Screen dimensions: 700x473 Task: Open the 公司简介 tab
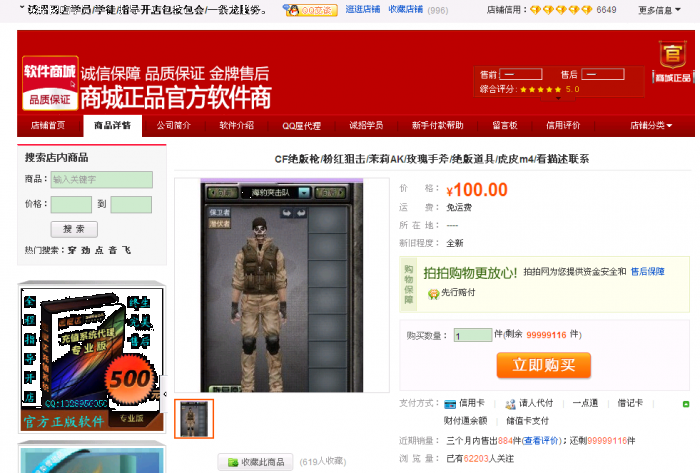(174, 125)
